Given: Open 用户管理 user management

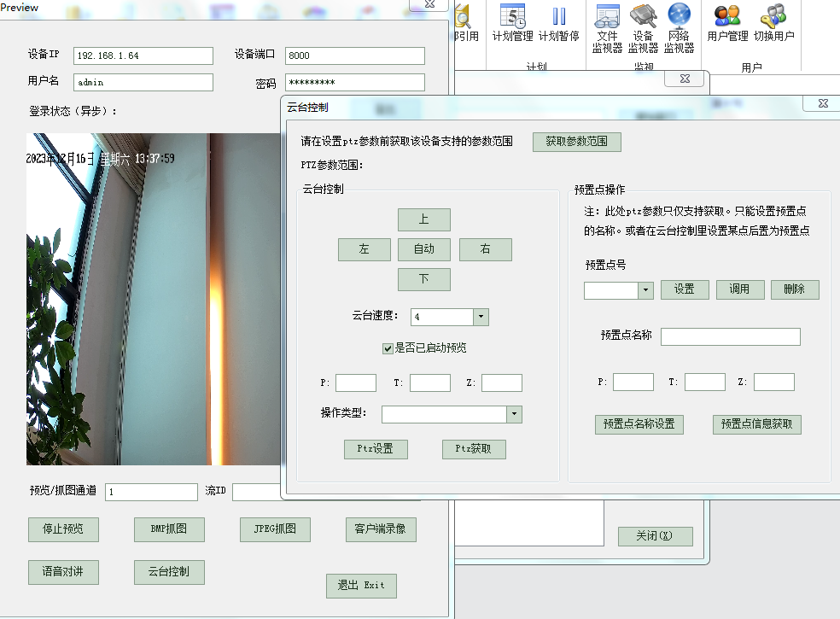Looking at the screenshot, I should point(727,23).
